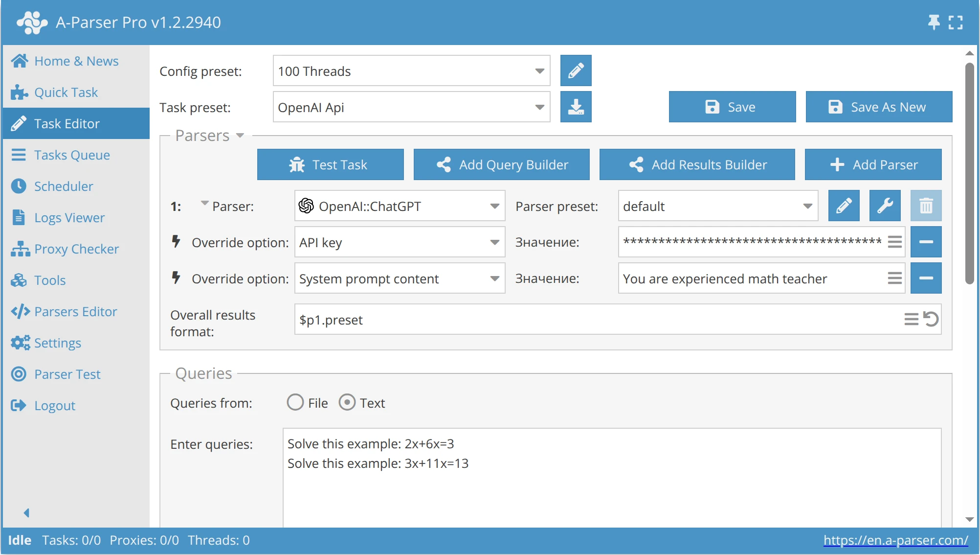Pin the A-Parser window

934,22
